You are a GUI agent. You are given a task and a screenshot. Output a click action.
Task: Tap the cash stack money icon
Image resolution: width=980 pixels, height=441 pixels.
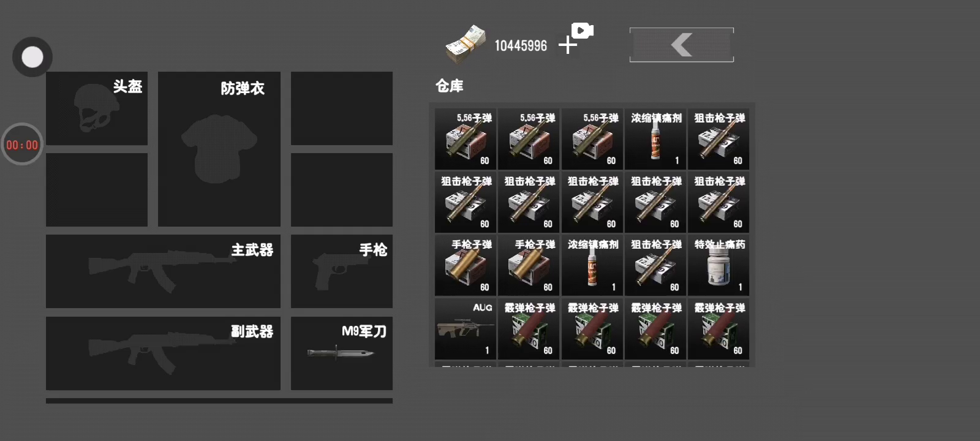pyautogui.click(x=466, y=44)
